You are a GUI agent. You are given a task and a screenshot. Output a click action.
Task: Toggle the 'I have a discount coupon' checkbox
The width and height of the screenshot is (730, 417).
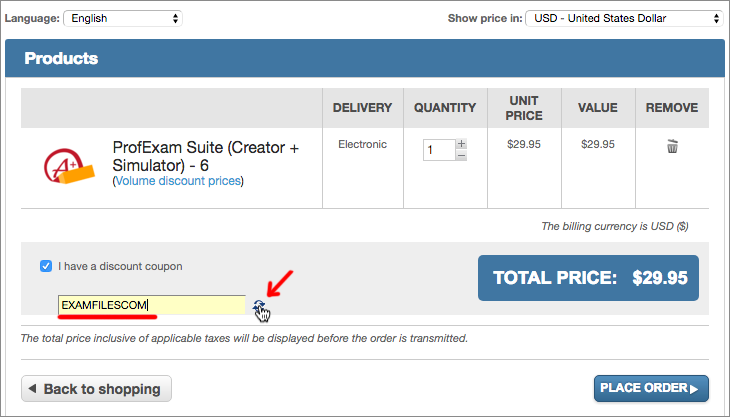pyautogui.click(x=46, y=266)
